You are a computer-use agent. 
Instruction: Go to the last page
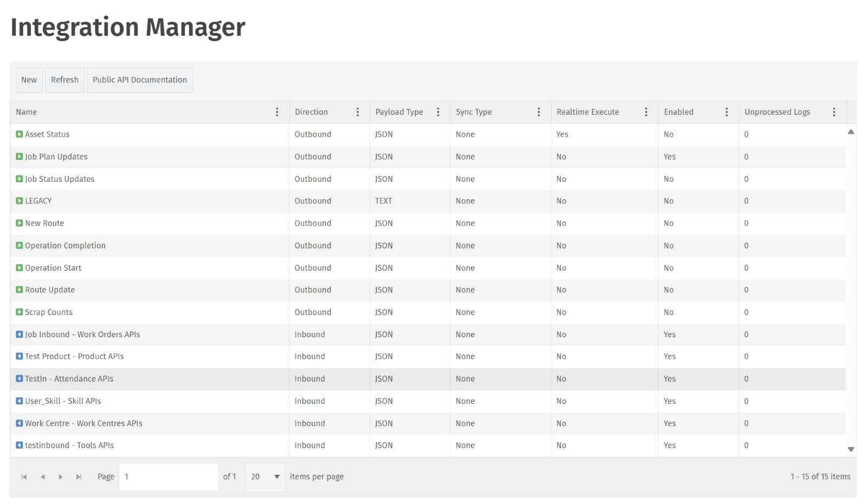pos(79,477)
